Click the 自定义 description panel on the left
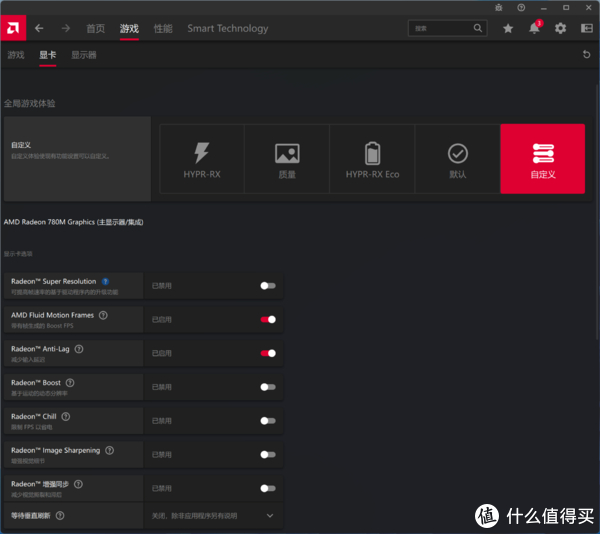The height and width of the screenshot is (534, 600). tap(77, 159)
